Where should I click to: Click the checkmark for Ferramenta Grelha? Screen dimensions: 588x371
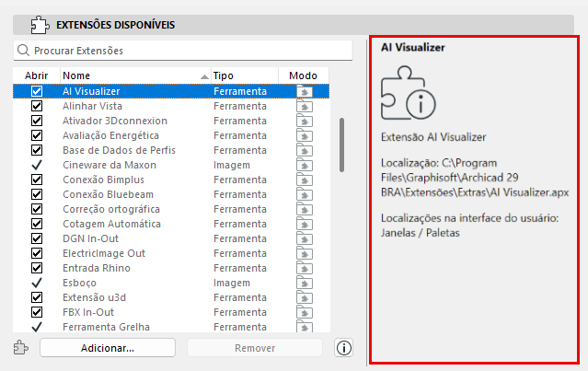pos(37,327)
